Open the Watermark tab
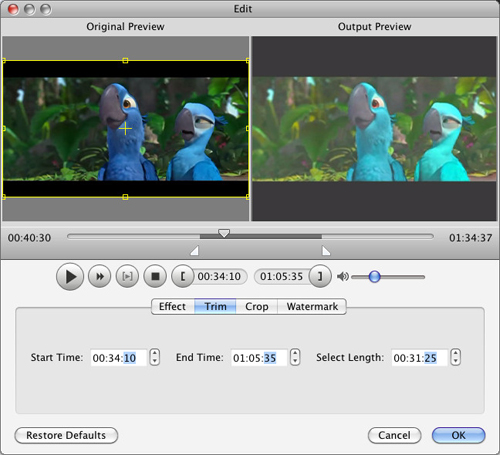This screenshot has width=500, height=455. click(312, 306)
